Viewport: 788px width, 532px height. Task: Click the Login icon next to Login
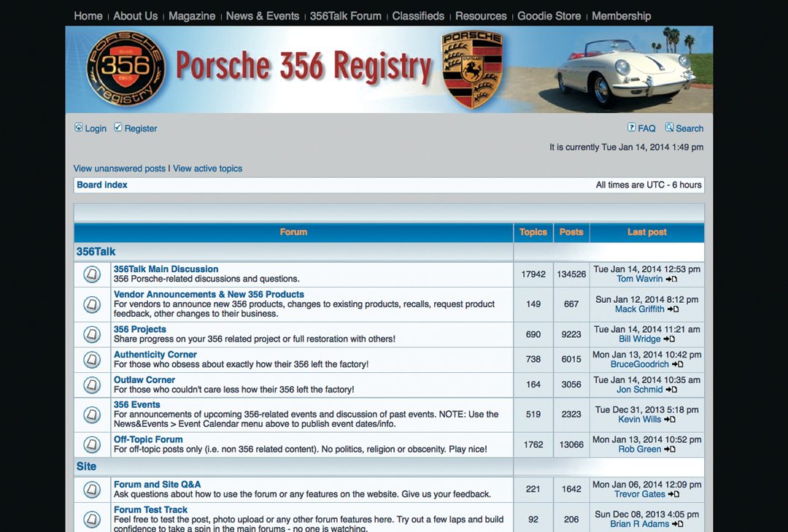[78, 127]
